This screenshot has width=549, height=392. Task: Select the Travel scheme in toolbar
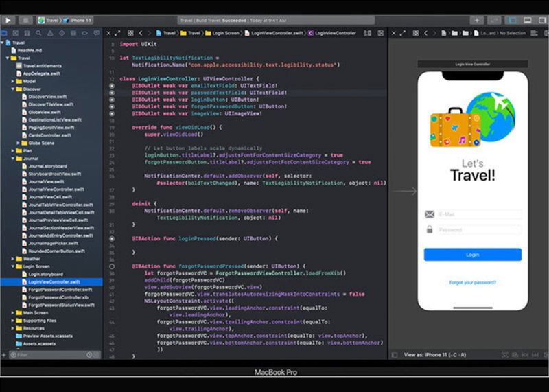[48, 21]
